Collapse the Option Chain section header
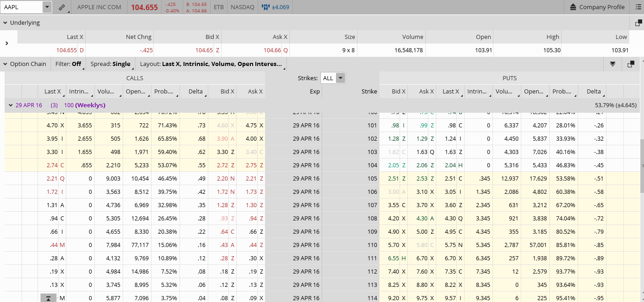The height and width of the screenshot is (302, 644). 5,64
